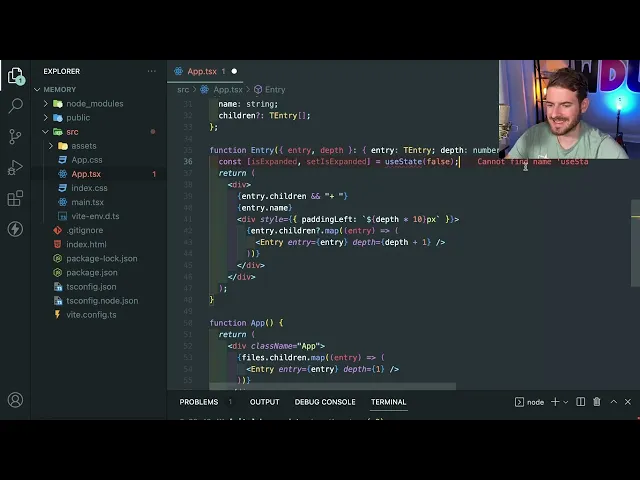Collapse the MEMORY workspace section
The image size is (640, 480).
pyautogui.click(x=60, y=89)
